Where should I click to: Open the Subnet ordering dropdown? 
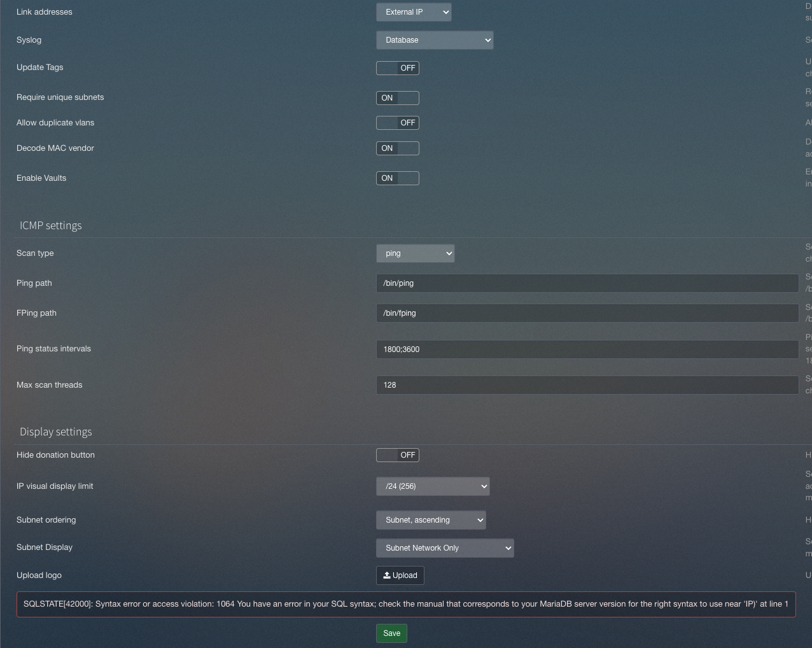[431, 519]
